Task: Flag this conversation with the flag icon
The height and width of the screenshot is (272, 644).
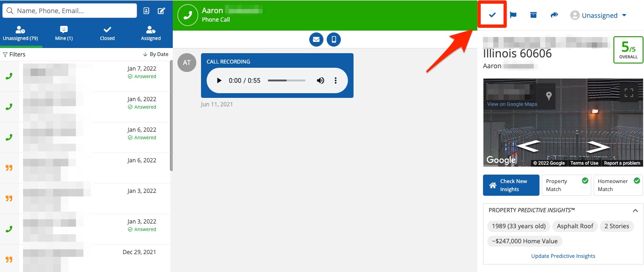Action: point(513,15)
